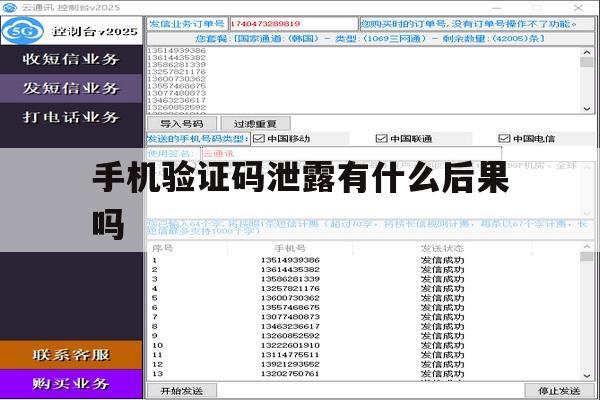Click 发信成功 status in row 1

[x=442, y=260]
